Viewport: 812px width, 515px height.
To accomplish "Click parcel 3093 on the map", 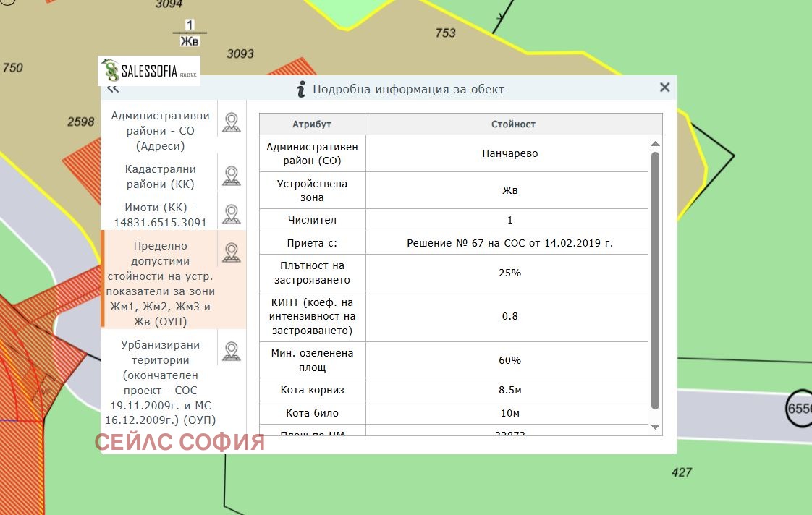I will [240, 54].
